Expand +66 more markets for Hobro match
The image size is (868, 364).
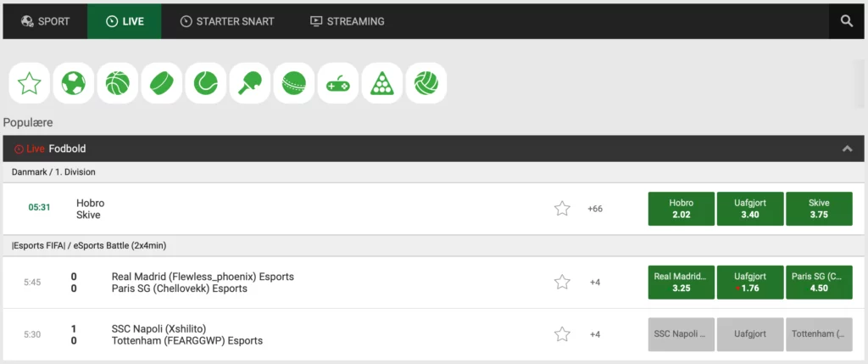(595, 209)
